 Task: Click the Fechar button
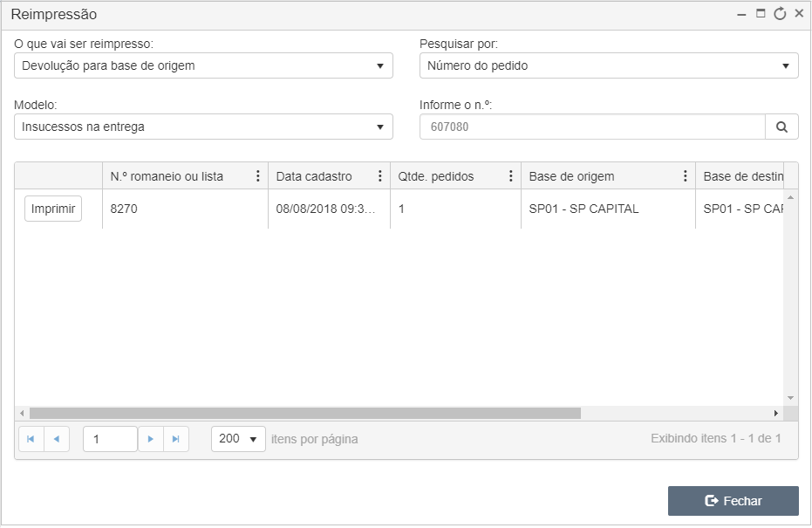(734, 501)
